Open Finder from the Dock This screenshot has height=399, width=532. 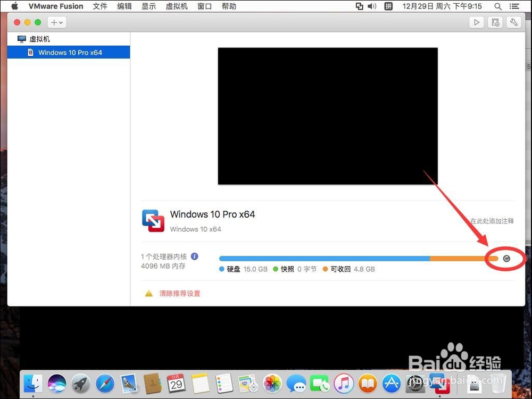(x=33, y=384)
